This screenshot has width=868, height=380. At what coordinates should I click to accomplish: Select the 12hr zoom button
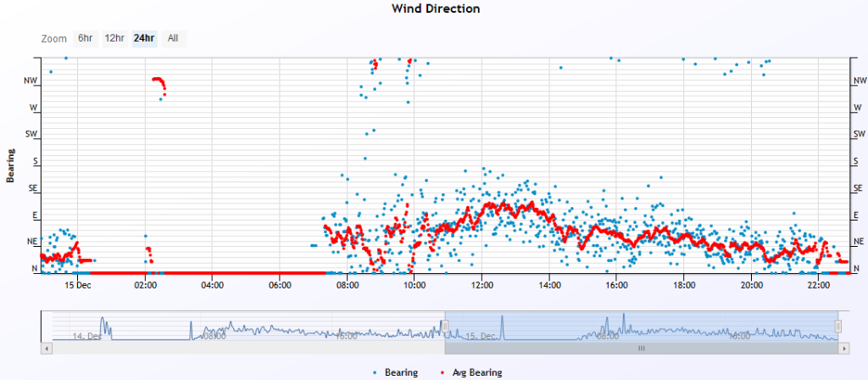(114, 39)
